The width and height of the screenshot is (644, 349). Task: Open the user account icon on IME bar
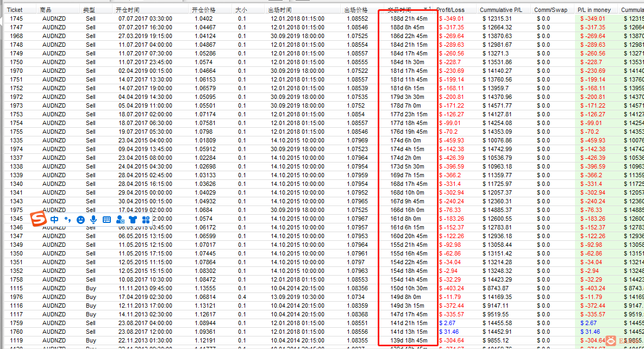tap(120, 220)
